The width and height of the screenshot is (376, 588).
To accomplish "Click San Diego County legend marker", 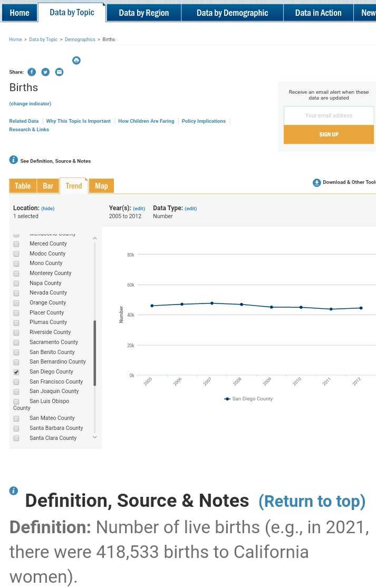I will click(x=227, y=399).
